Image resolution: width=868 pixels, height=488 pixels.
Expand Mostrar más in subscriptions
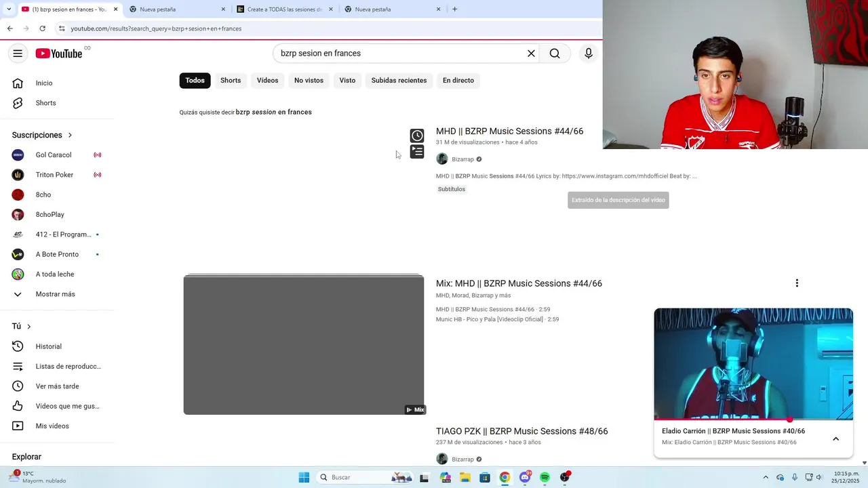(x=57, y=294)
